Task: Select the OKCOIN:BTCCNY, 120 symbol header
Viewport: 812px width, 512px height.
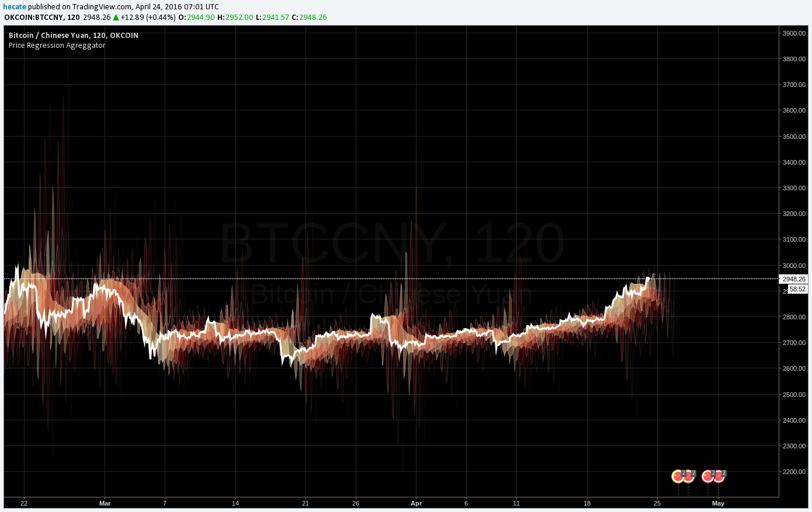Action: [42, 17]
